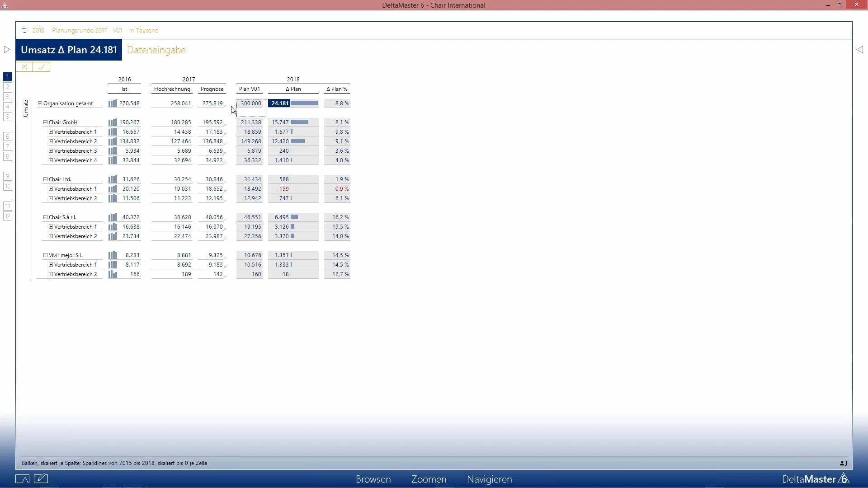Click the edit pencil icon at bottom left
The image size is (868, 488).
(x=41, y=479)
